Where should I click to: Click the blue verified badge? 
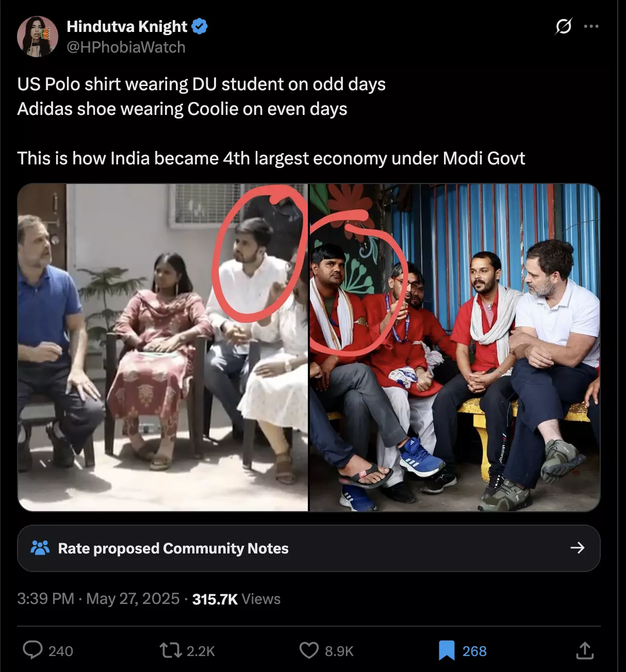200,26
